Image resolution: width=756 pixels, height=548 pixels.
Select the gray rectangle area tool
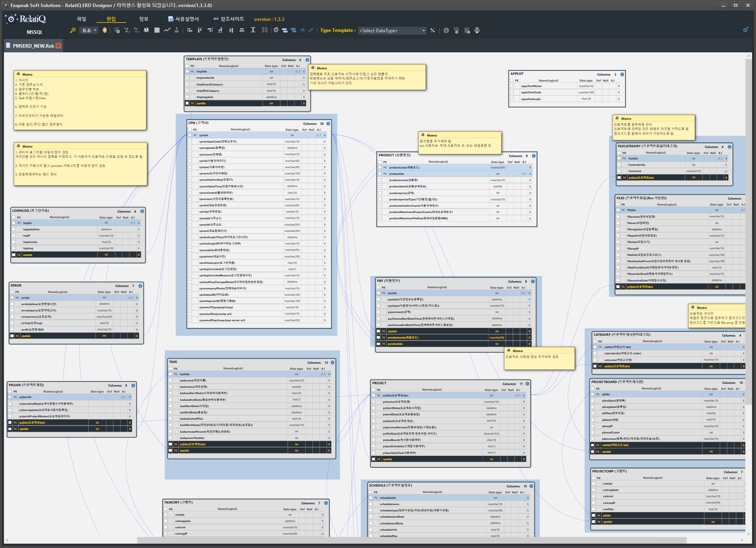click(x=157, y=30)
